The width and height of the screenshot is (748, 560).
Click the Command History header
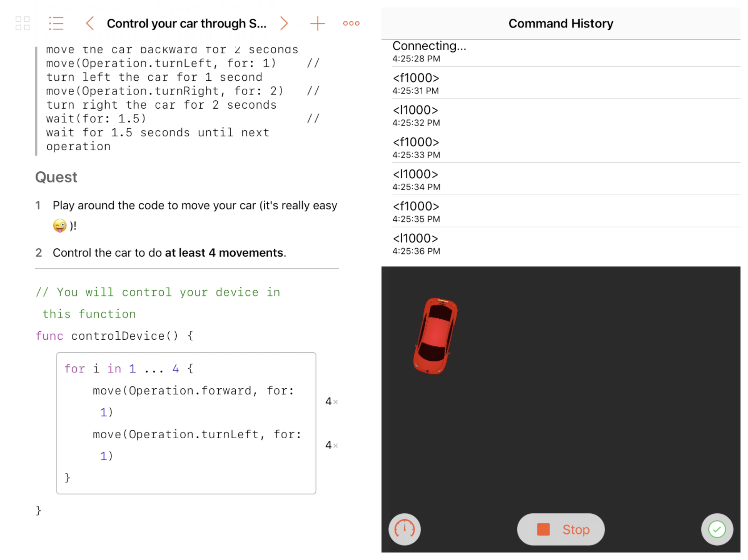(x=561, y=23)
